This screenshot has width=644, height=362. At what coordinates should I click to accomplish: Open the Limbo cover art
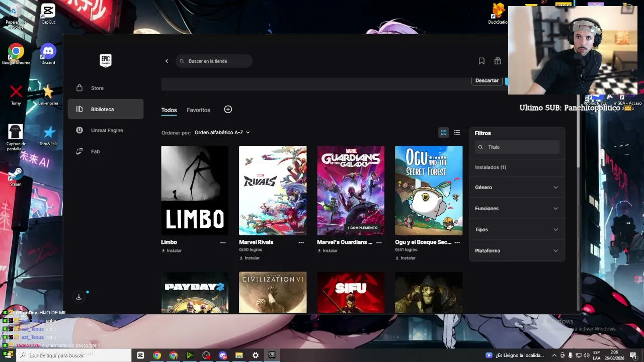pos(195,191)
